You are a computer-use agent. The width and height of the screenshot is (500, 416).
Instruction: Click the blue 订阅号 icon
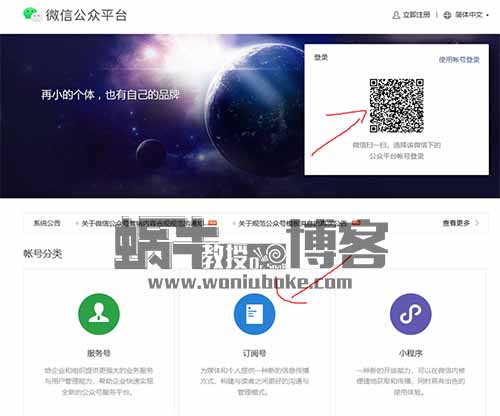click(x=254, y=314)
